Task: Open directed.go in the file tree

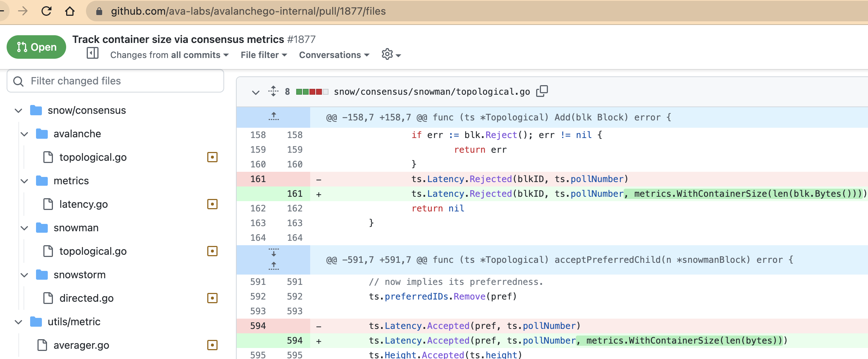Action: point(86,298)
